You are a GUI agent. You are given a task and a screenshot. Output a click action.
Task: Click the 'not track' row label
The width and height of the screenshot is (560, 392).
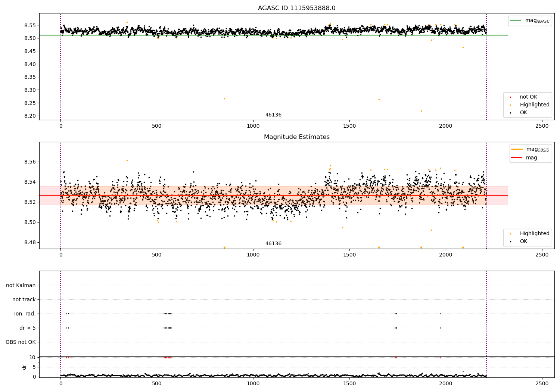coord(24,300)
